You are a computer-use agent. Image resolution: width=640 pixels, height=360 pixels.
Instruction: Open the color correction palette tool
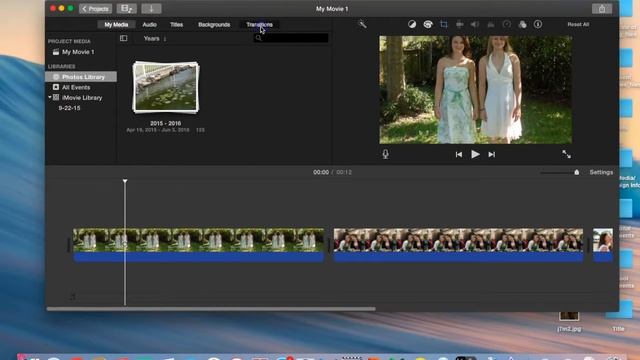428,24
